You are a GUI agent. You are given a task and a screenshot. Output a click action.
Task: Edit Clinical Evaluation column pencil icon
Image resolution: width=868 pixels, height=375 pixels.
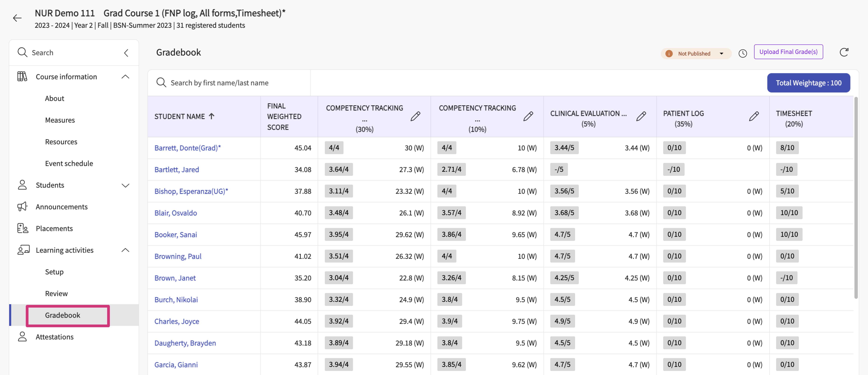(641, 117)
